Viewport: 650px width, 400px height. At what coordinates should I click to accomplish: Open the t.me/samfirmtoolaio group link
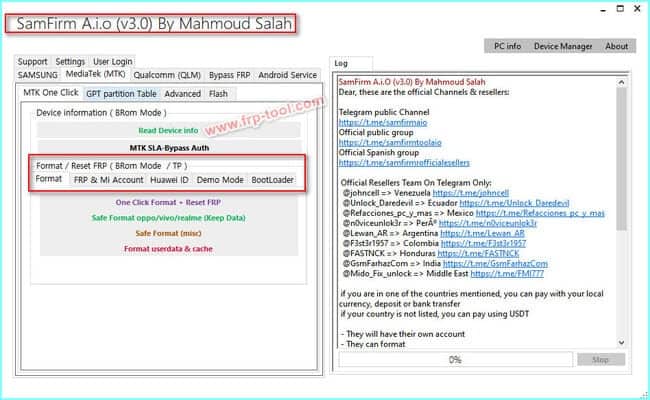[390, 143]
